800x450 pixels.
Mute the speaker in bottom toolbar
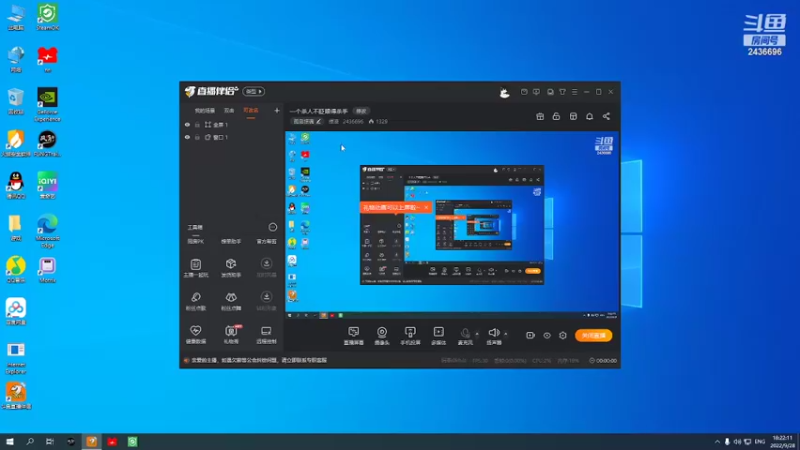click(493, 335)
